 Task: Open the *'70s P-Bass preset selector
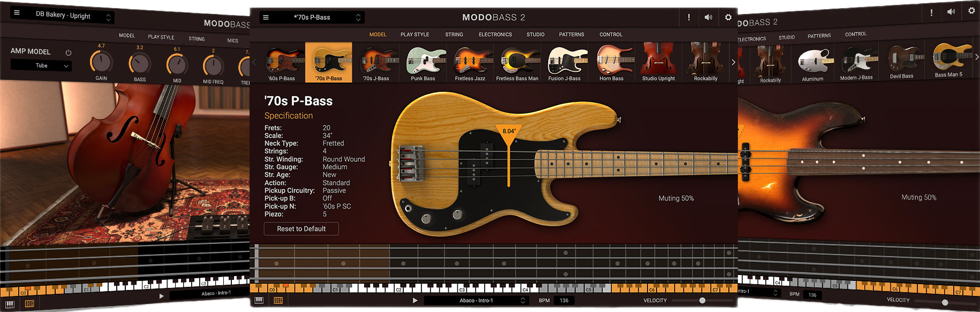312,17
